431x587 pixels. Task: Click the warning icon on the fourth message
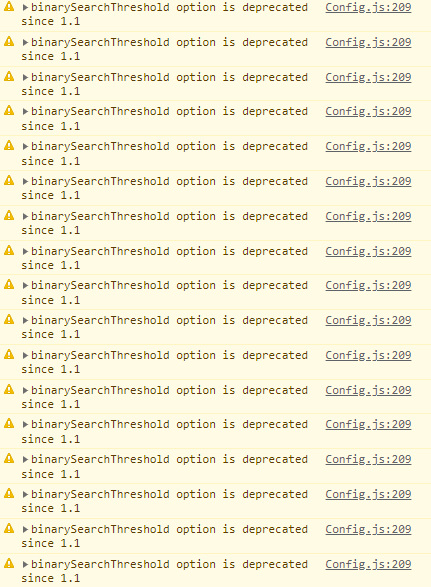pyautogui.click(x=9, y=110)
